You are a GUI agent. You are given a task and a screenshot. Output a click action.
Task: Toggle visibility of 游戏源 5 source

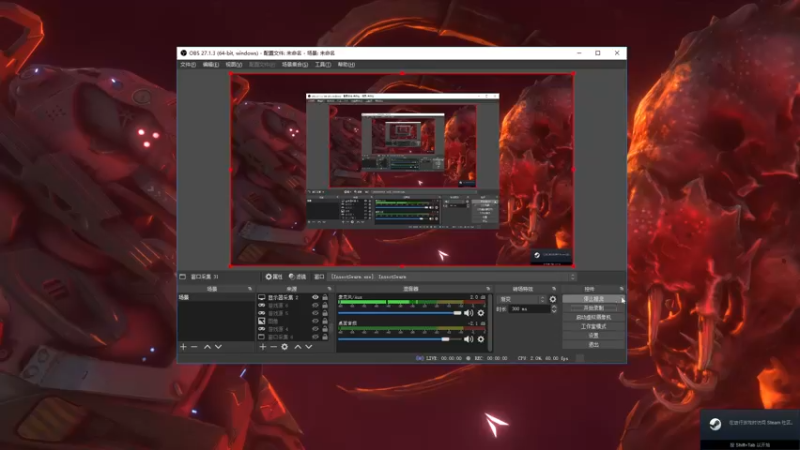click(315, 313)
